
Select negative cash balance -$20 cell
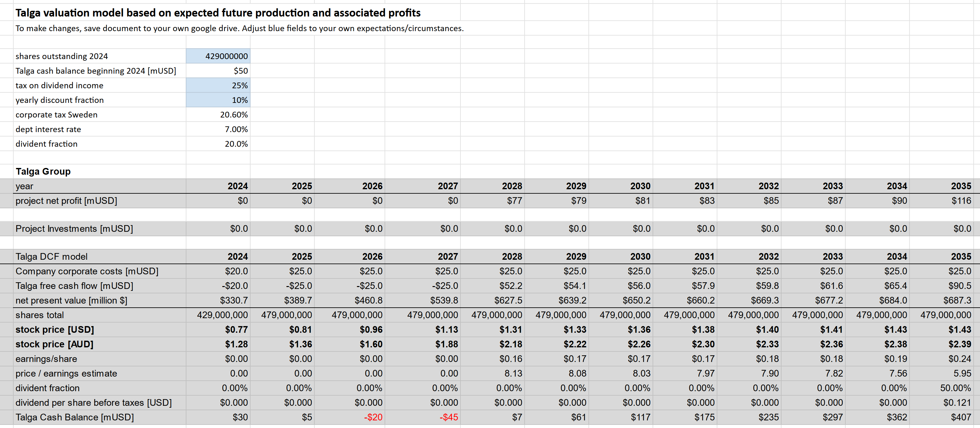point(350,417)
